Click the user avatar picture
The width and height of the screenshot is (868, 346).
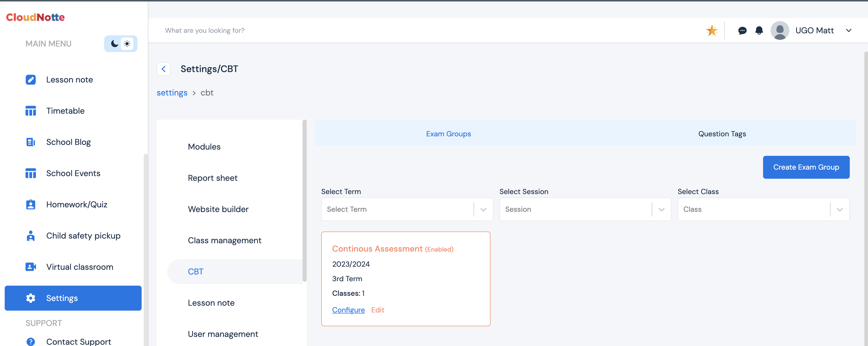pos(779,31)
